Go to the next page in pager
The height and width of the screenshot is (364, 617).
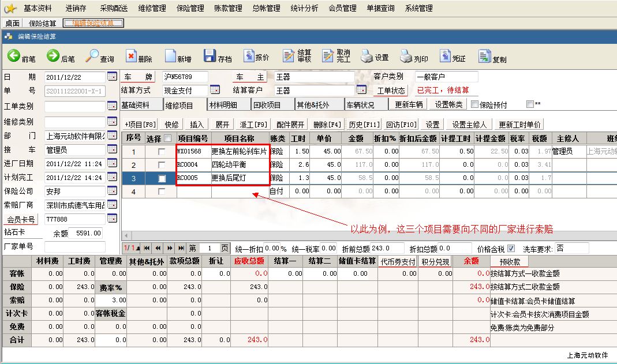point(170,248)
